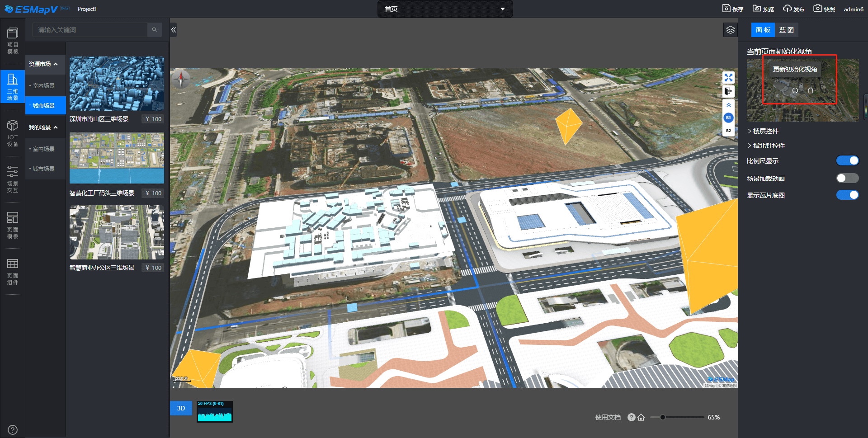The height and width of the screenshot is (438, 868).
Task: Open the 使用文档 link
Action: pyautogui.click(x=608, y=417)
